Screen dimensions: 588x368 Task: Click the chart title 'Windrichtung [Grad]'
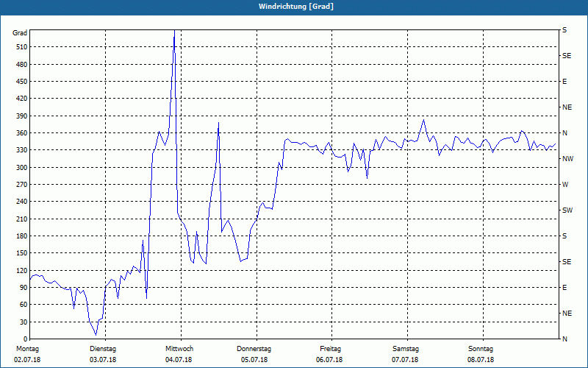click(x=296, y=7)
